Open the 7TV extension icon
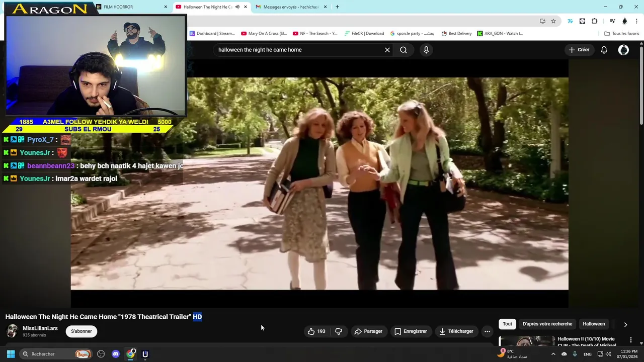 tap(570, 21)
